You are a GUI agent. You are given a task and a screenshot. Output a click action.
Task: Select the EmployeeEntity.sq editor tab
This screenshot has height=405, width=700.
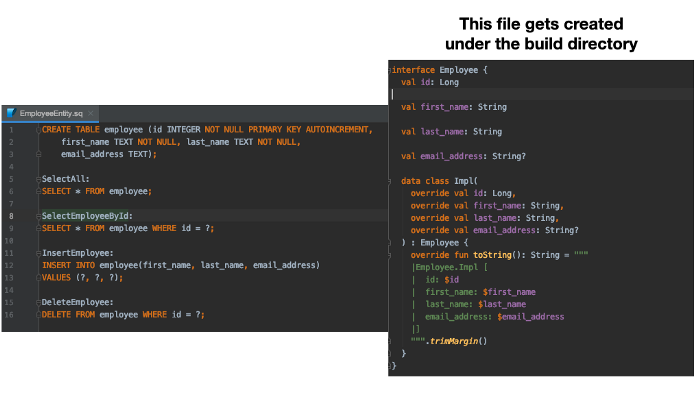(50, 113)
